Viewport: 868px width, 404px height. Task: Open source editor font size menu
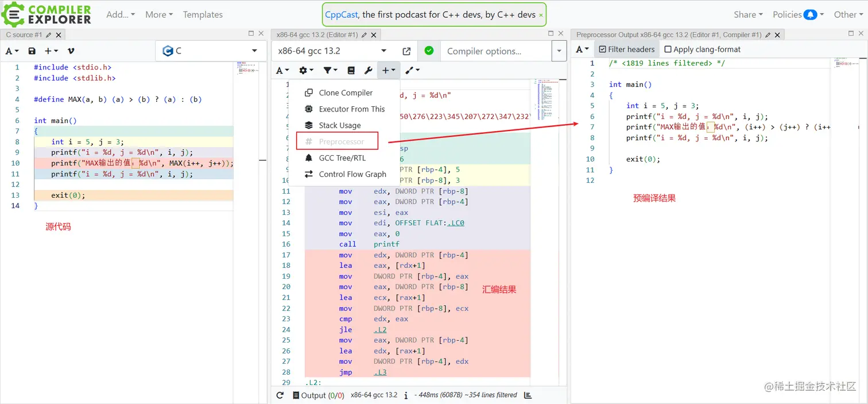pos(12,51)
